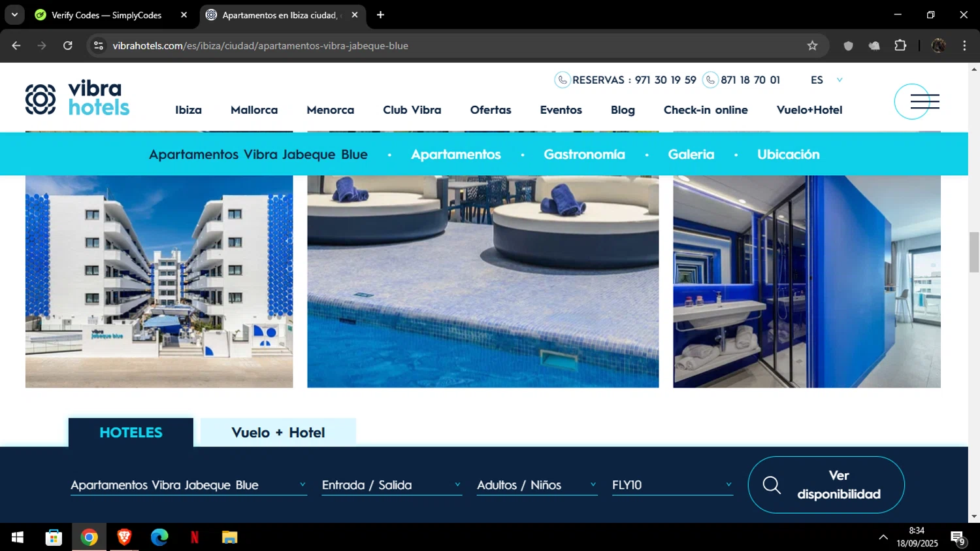Jump to the Apartamentos section
This screenshot has height=551, width=980.
[x=456, y=154]
